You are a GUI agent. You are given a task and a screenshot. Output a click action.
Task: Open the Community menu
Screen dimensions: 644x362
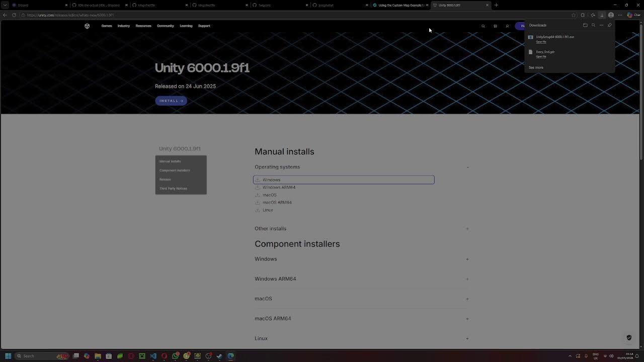166,26
